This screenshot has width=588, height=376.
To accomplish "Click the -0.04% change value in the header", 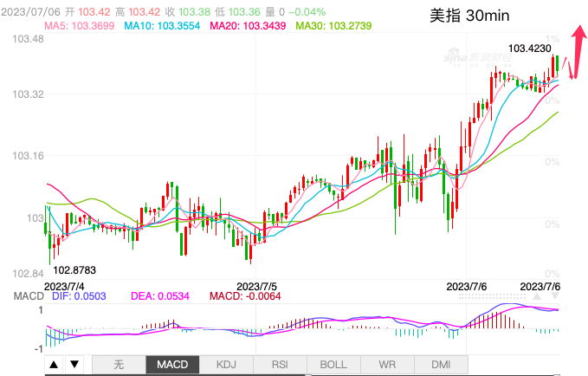I will 307,12.
